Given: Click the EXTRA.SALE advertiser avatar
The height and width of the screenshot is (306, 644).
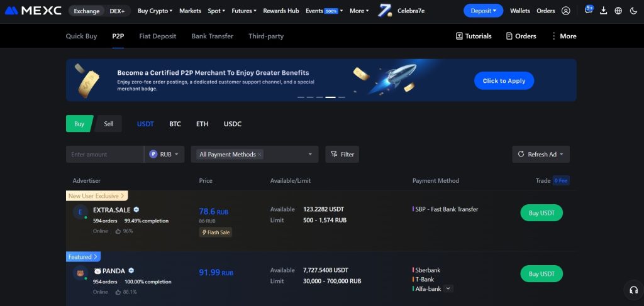Looking at the screenshot, I should pyautogui.click(x=80, y=212).
